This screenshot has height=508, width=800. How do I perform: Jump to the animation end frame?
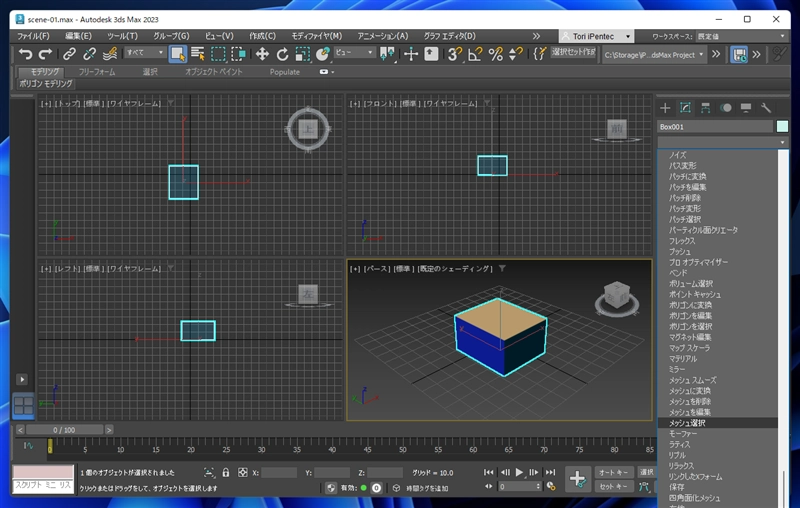click(x=550, y=472)
